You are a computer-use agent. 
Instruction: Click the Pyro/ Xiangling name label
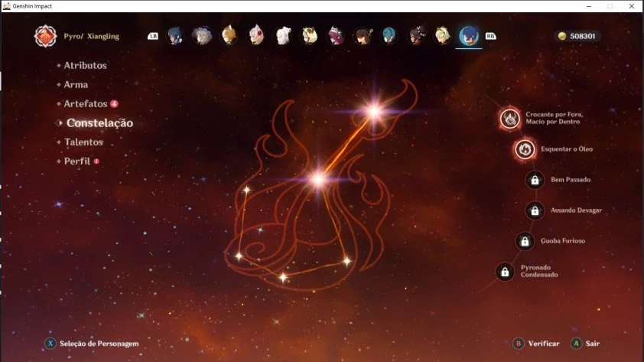click(x=91, y=36)
